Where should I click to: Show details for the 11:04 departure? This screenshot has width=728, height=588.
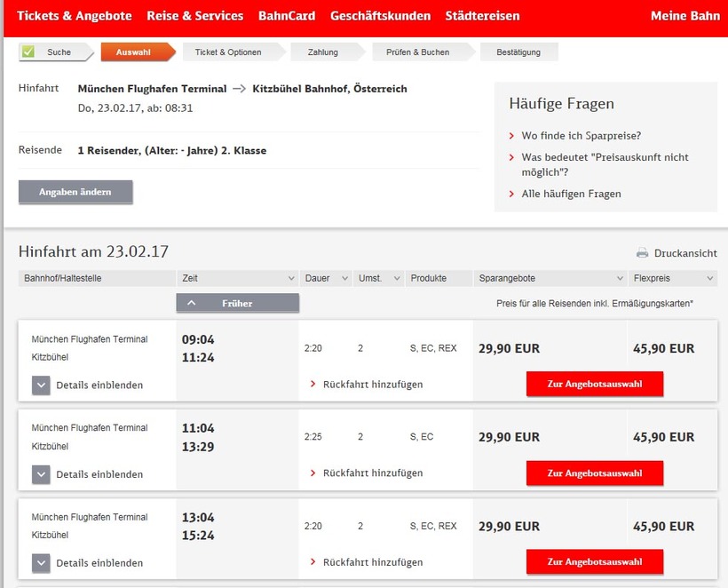(42, 474)
